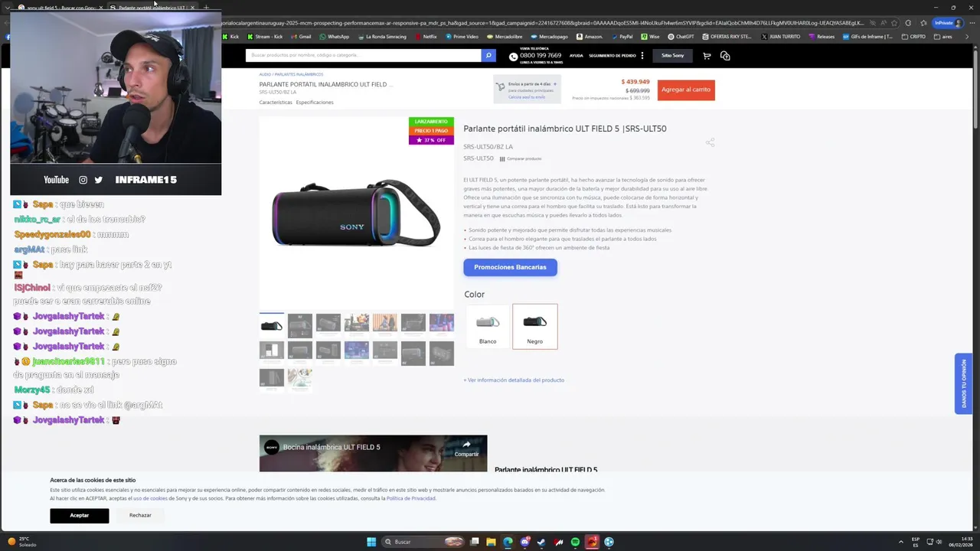Click the Windows Start button
The image size is (980, 551).
click(371, 542)
